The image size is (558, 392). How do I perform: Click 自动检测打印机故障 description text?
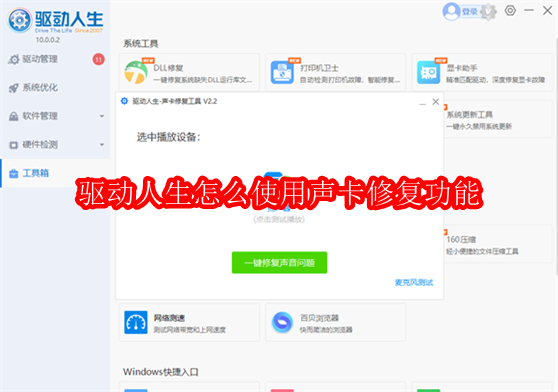[x=350, y=80]
